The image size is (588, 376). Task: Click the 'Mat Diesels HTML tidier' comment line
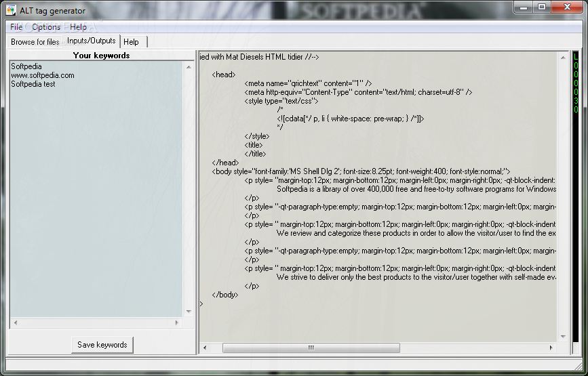click(x=260, y=57)
